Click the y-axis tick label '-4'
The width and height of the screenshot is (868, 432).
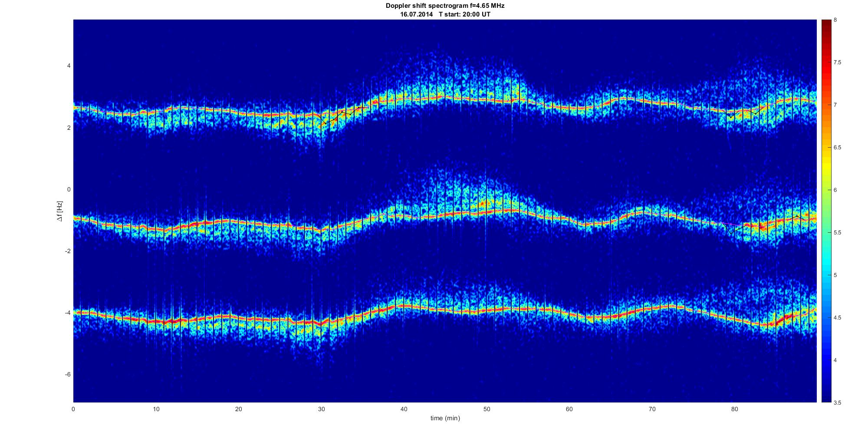68,313
